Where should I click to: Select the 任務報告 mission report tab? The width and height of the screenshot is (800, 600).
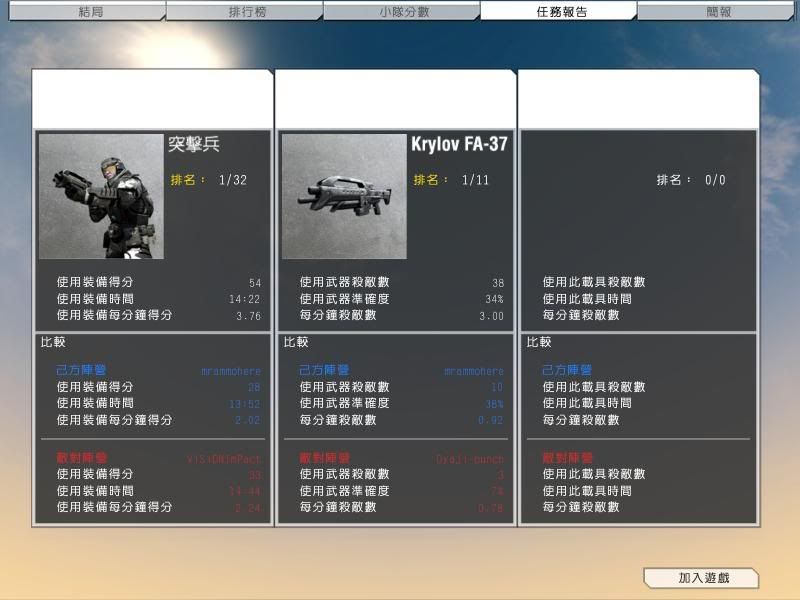point(561,12)
